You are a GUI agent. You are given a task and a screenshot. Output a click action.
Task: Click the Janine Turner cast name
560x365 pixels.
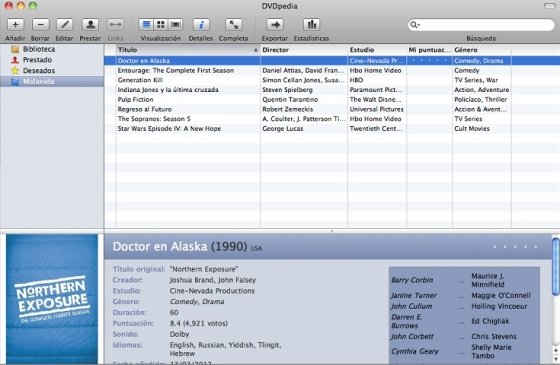[x=414, y=295]
